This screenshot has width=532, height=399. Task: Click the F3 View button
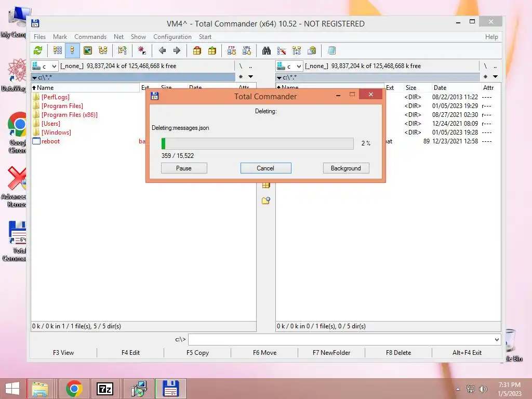click(63, 353)
